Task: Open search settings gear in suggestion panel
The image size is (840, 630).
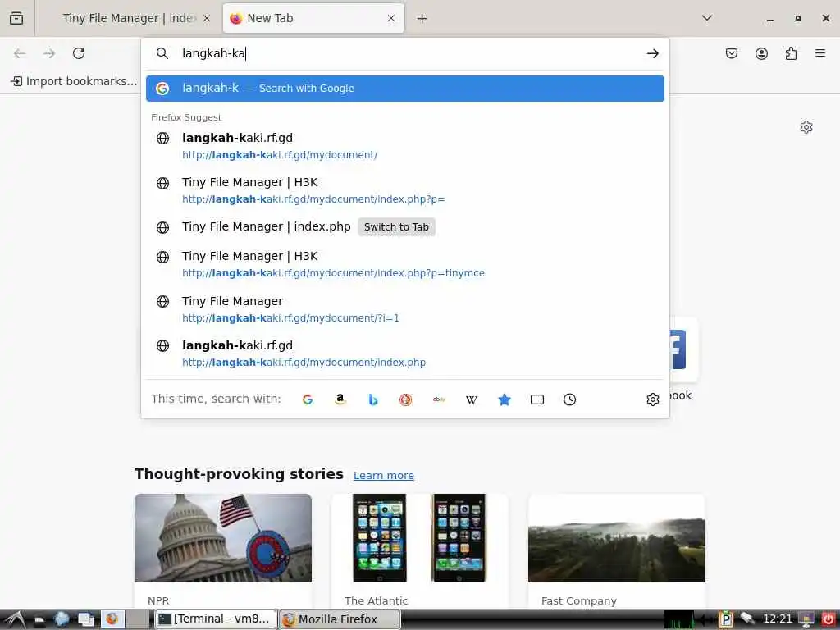Action: coord(652,399)
